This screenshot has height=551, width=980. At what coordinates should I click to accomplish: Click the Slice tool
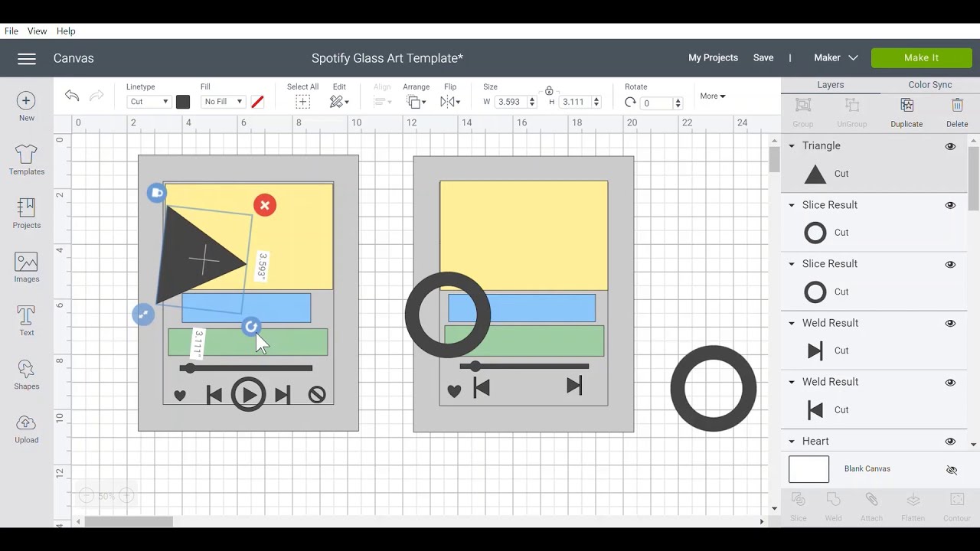799,507
